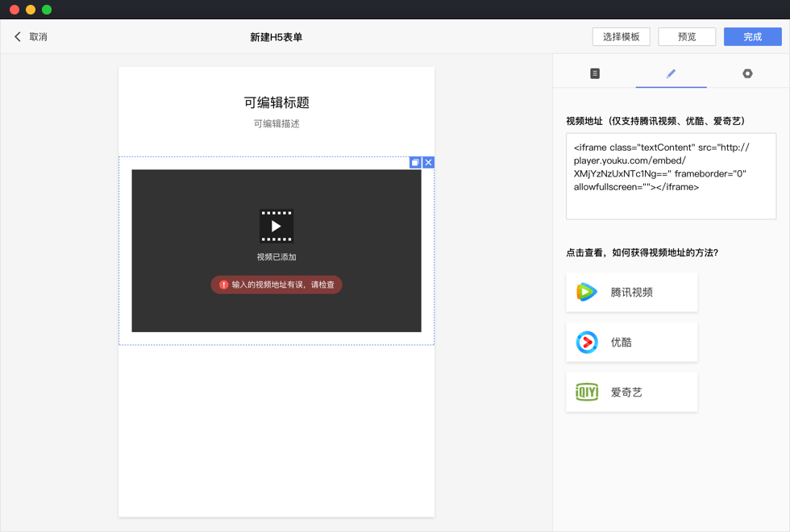Duplicate the video block using copy icon

tap(415, 162)
